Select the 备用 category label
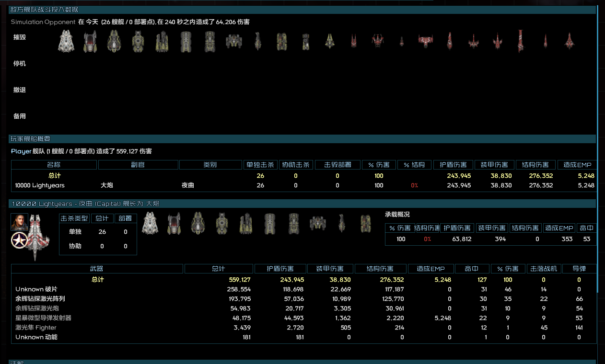Screen dimensions: 605x364 19,116
